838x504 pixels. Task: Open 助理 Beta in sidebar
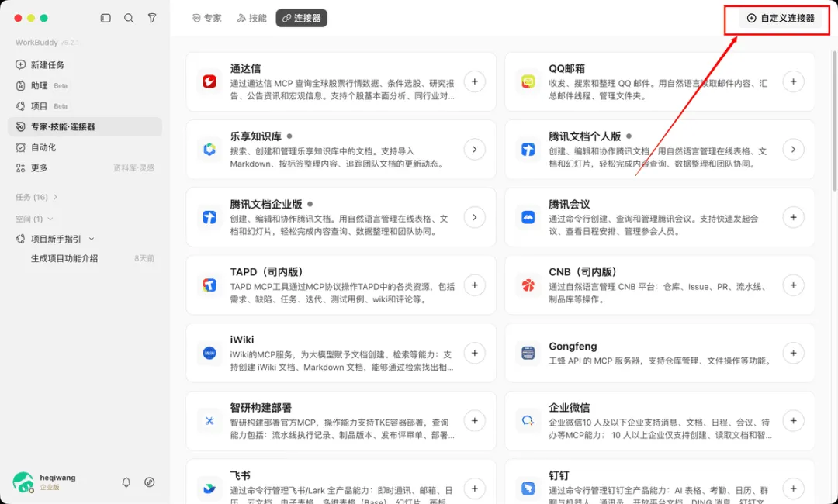point(85,85)
